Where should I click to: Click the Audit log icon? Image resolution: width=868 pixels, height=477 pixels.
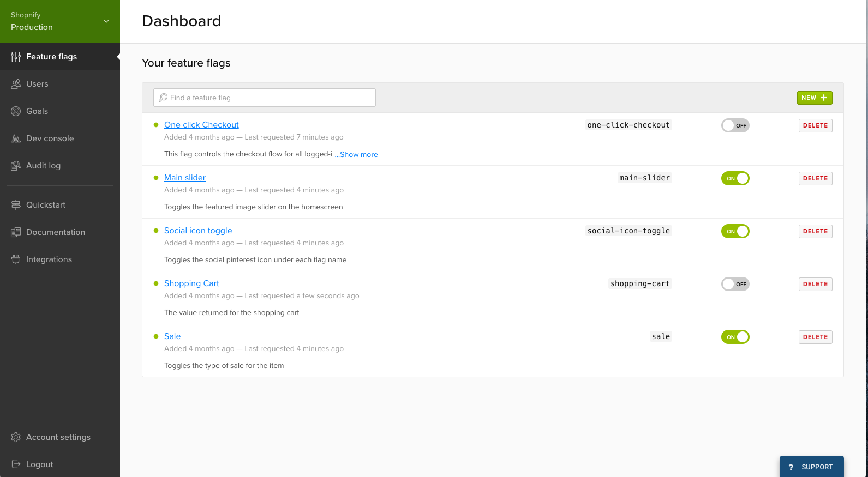[16, 166]
